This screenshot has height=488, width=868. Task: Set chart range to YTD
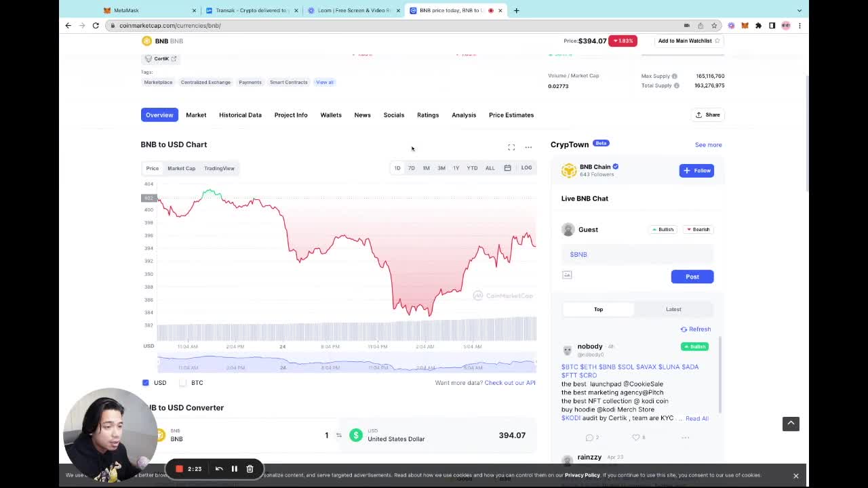pyautogui.click(x=472, y=168)
